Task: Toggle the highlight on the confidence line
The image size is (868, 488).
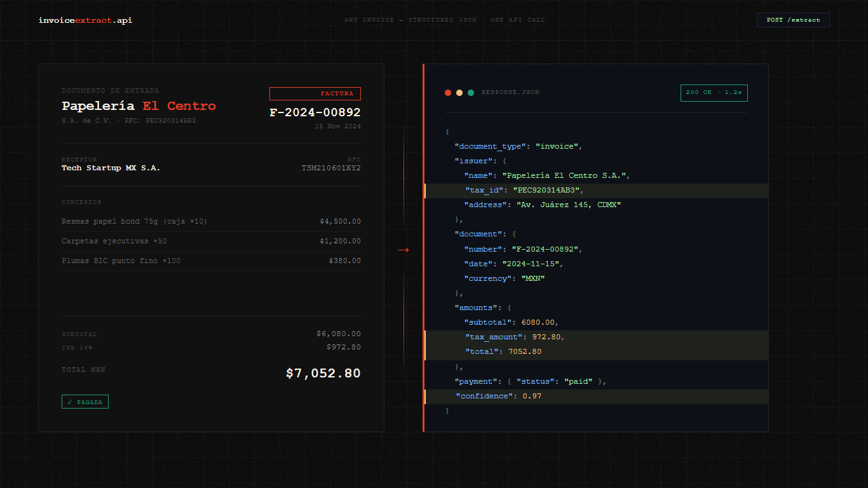Action: pyautogui.click(x=597, y=396)
